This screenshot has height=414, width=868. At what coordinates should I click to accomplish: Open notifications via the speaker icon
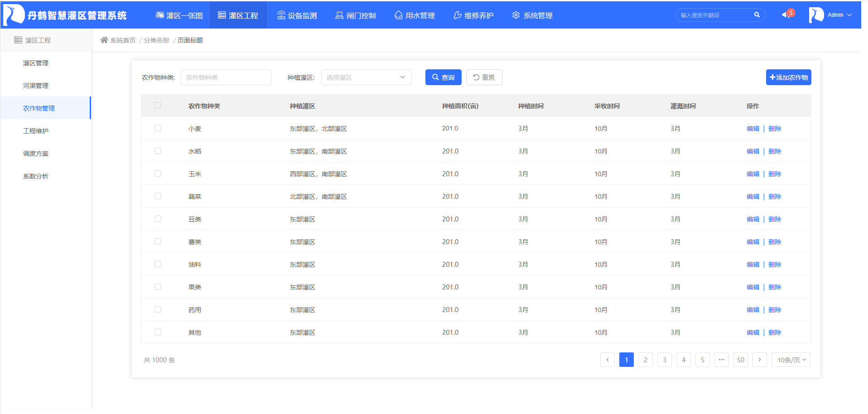coord(786,15)
